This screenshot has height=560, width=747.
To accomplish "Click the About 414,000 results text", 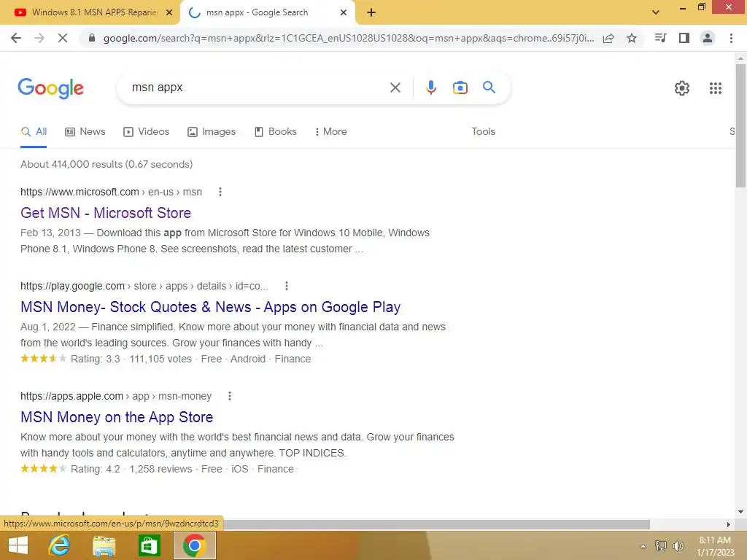I will [x=107, y=164].
